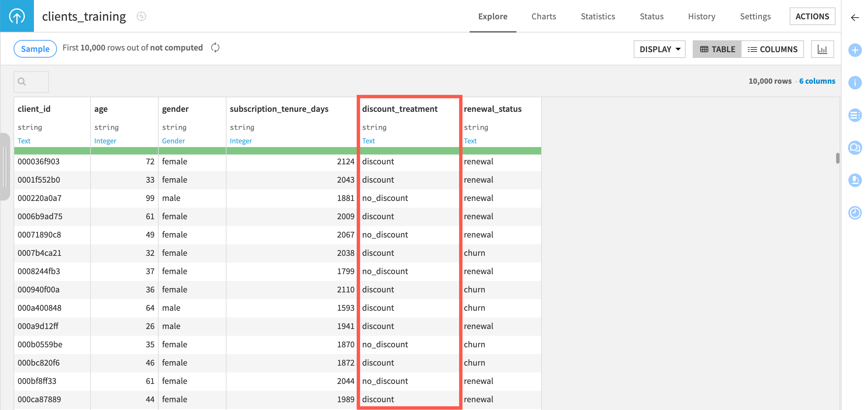Open the 6 columns link
This screenshot has width=868, height=410.
click(x=817, y=81)
